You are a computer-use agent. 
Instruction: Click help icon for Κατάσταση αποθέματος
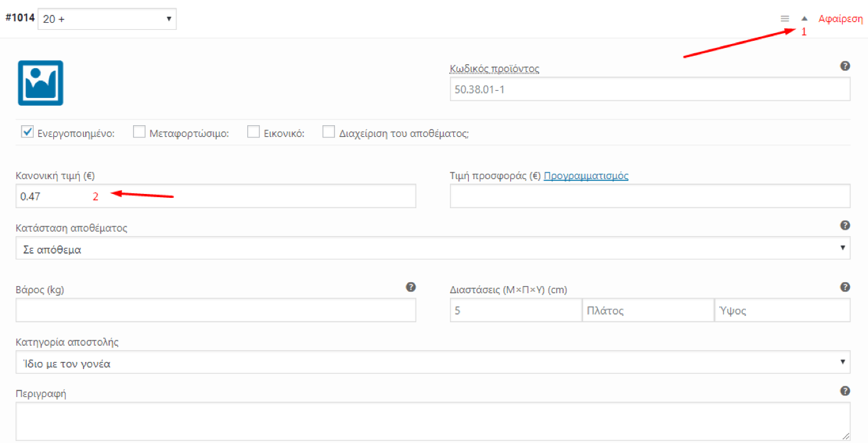845,226
